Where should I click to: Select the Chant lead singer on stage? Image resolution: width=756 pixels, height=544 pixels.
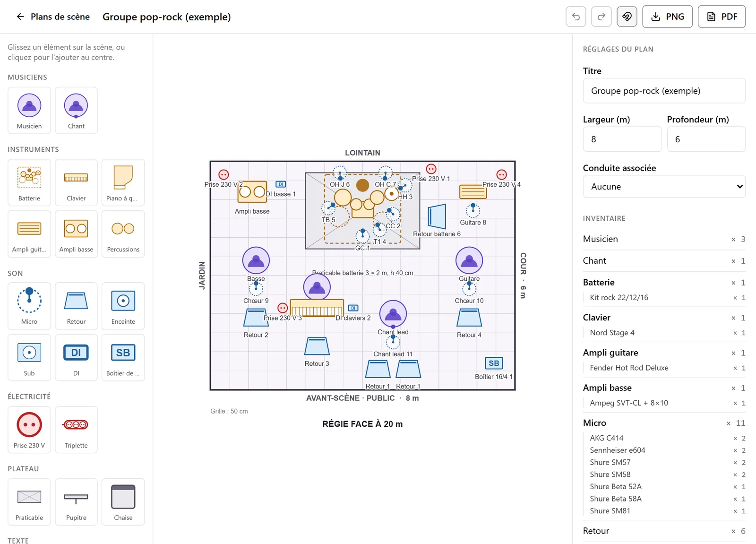(x=393, y=313)
